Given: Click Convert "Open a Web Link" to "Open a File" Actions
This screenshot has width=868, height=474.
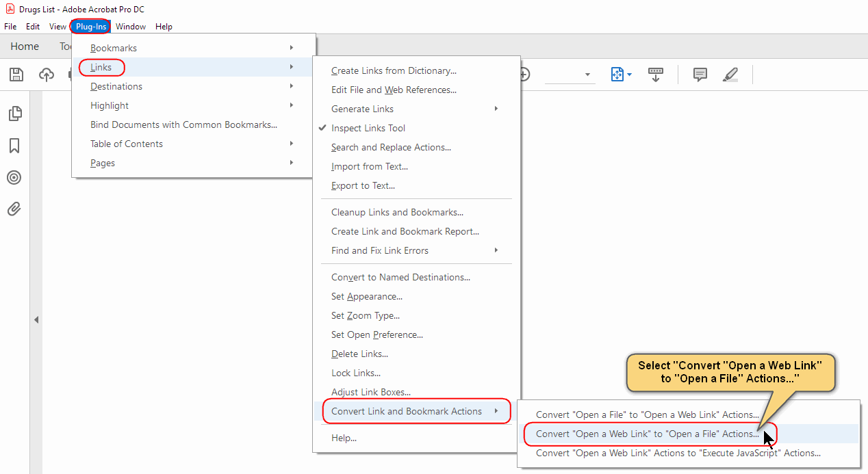Looking at the screenshot, I should click(x=647, y=434).
